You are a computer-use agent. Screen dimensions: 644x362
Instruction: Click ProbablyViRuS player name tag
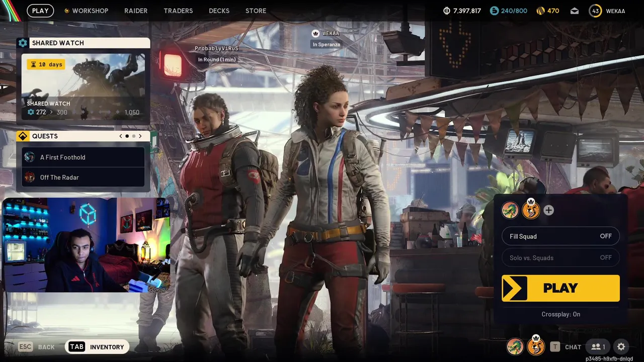coord(216,48)
